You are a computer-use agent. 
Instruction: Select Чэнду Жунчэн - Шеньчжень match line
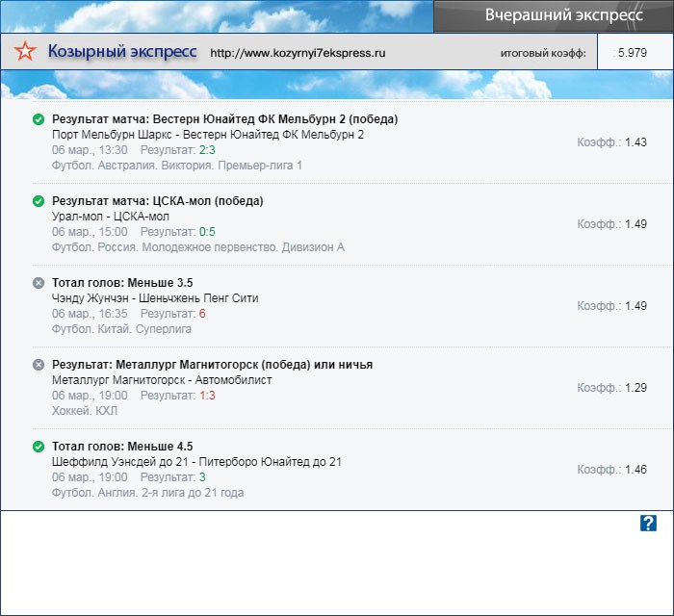point(155,298)
